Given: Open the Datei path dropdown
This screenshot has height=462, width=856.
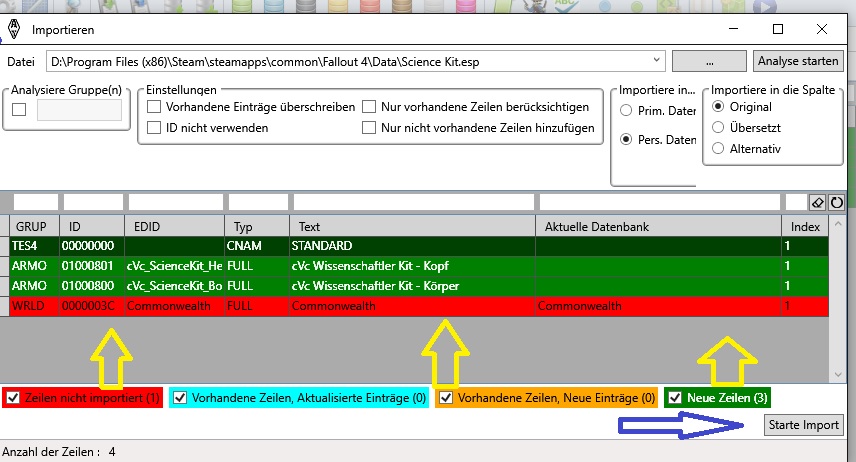Looking at the screenshot, I should point(656,61).
